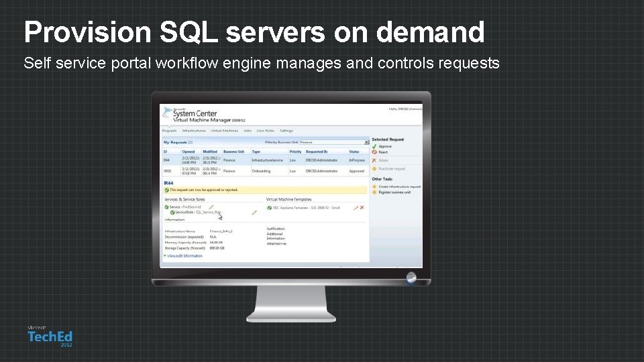Go to the Jobs tab
The image size is (644, 362).
pos(248,131)
